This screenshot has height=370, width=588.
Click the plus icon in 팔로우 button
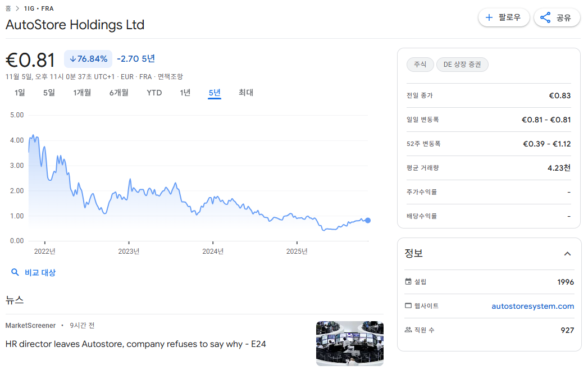pos(489,17)
